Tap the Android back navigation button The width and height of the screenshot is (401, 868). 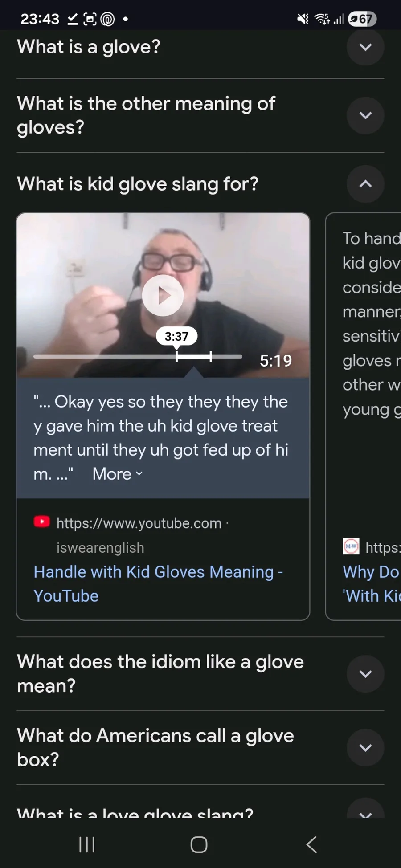[x=311, y=844]
